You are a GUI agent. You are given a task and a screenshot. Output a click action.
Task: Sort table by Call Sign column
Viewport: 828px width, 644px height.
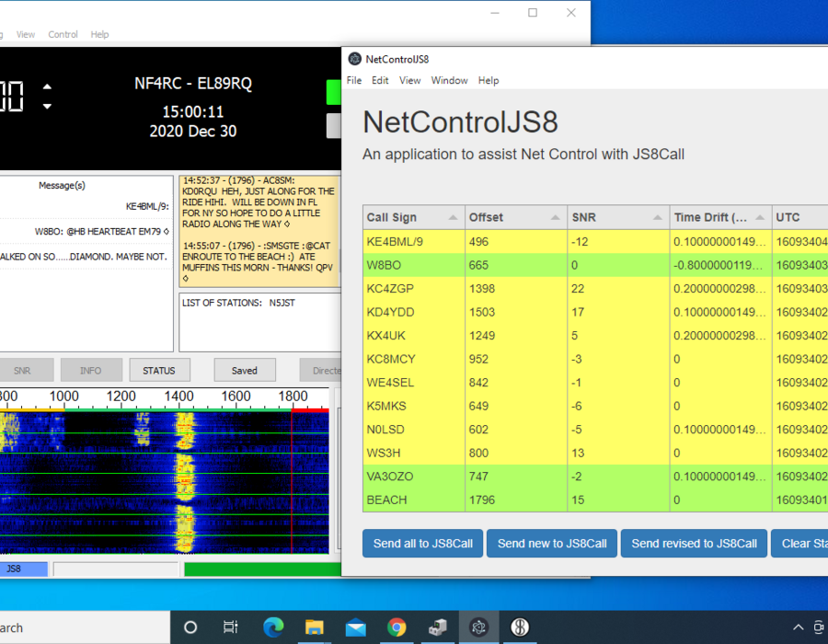[413, 217]
